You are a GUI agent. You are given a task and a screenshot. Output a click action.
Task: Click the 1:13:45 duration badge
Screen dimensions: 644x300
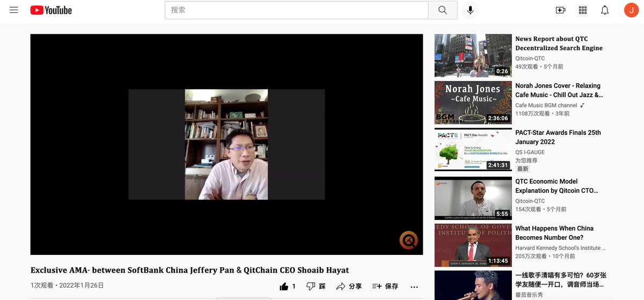[x=498, y=261]
